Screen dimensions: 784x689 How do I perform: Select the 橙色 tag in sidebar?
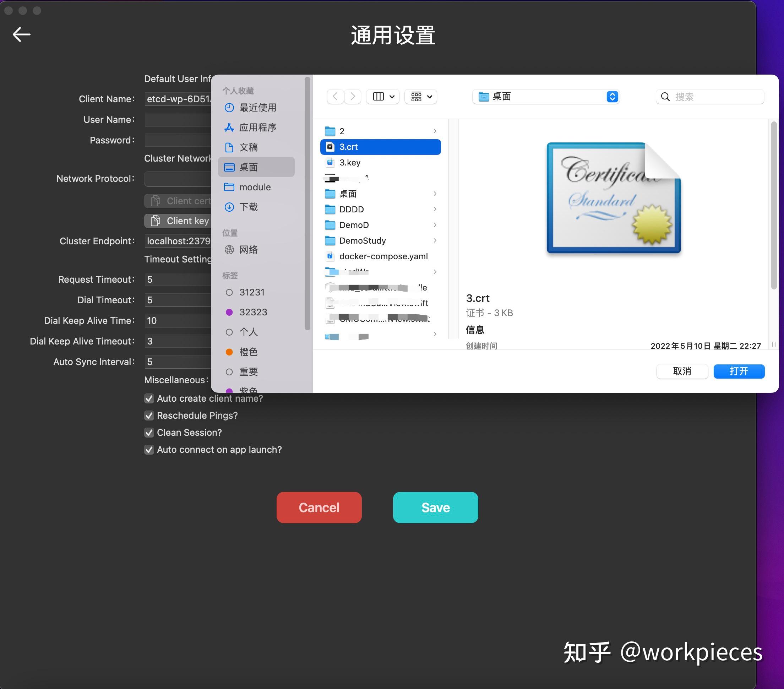point(249,352)
